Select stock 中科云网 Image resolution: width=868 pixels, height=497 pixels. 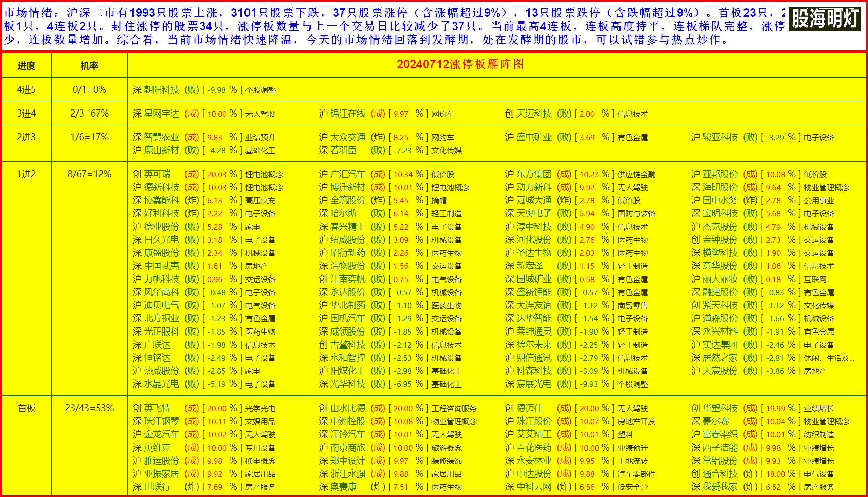pos(534,487)
